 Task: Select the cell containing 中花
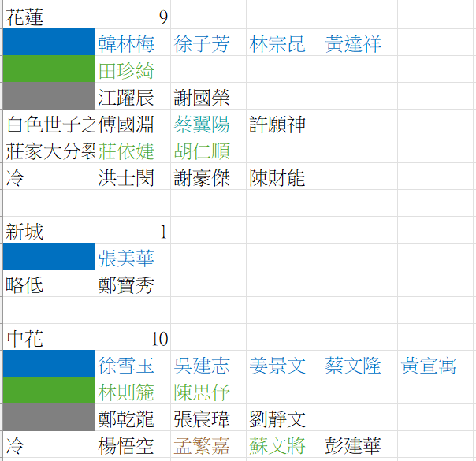click(49, 336)
